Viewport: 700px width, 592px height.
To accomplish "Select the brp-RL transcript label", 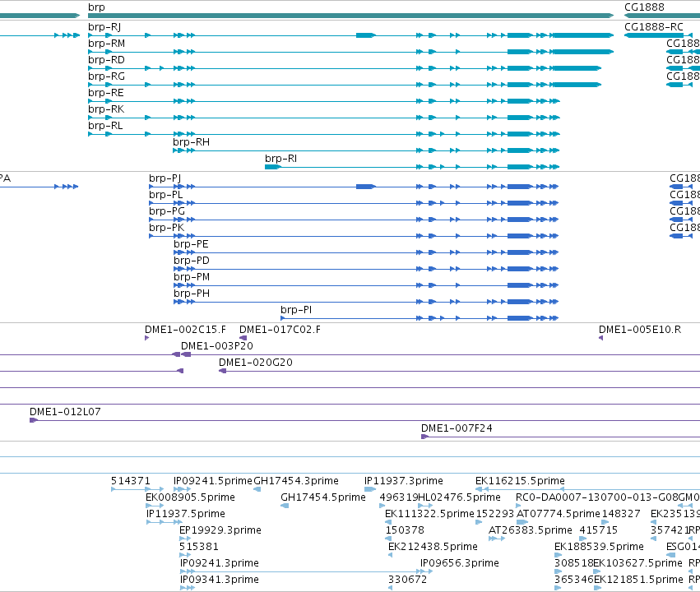I will pyautogui.click(x=105, y=126).
